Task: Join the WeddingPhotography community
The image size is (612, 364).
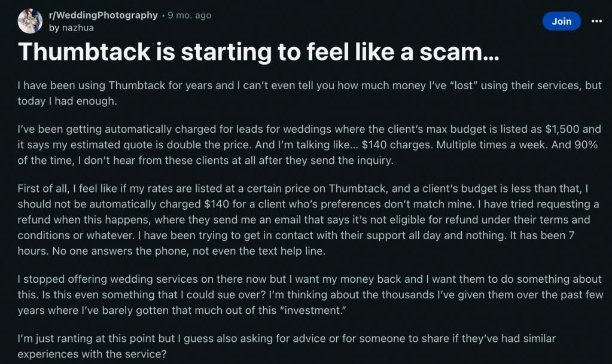Action: click(561, 21)
